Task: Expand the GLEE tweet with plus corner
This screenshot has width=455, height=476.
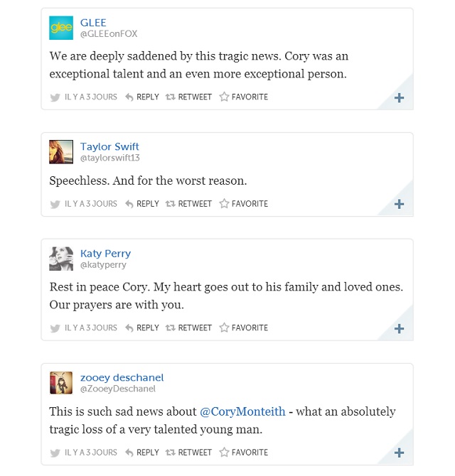Action: [x=399, y=98]
